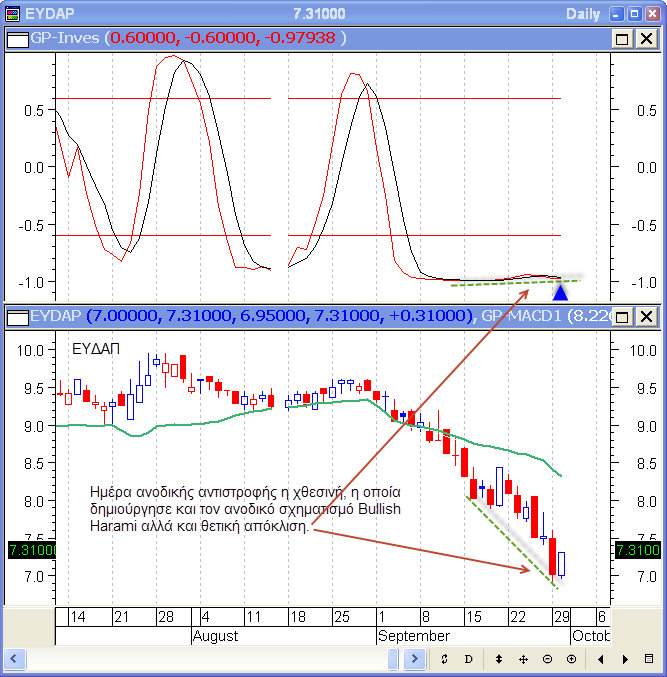Click the refresh/rescale arrows icon in bottom toolbar
667x677 pixels.
tap(444, 660)
